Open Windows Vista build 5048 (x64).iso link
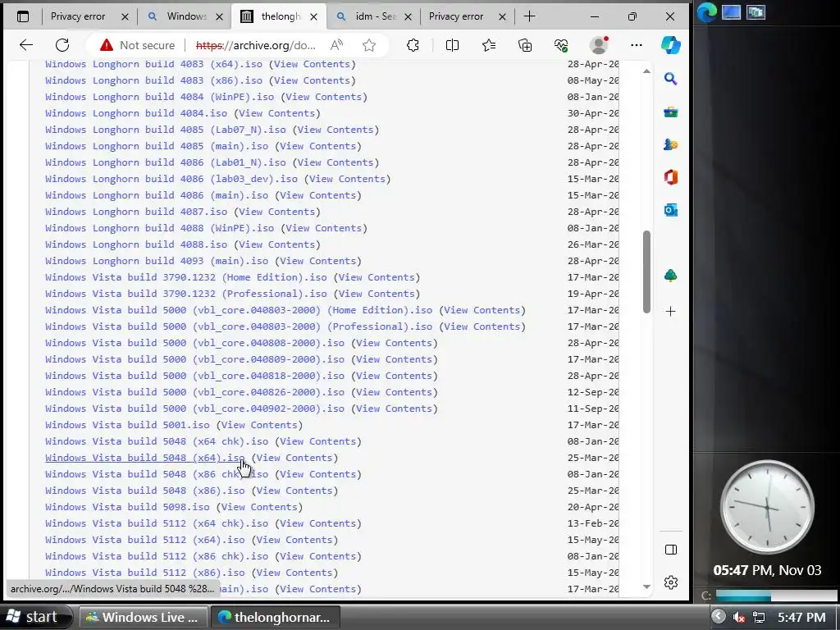840x630 pixels. [x=144, y=458]
